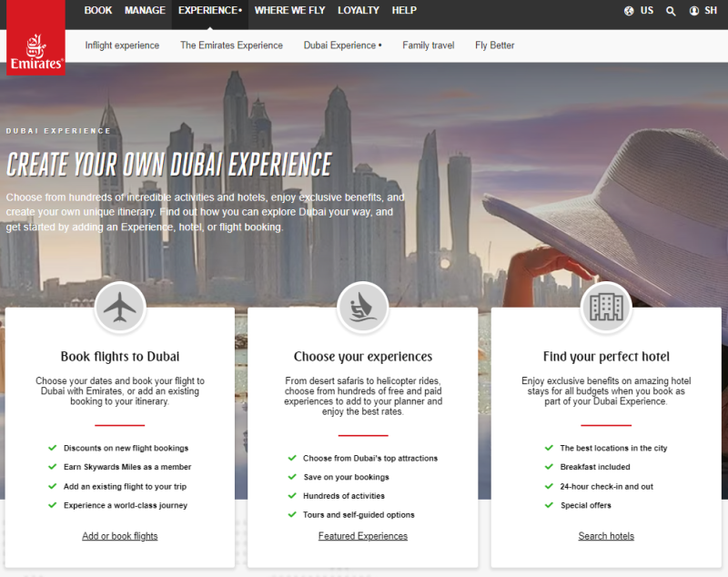728x577 pixels.
Task: Open the HELP menu
Action: coord(404,10)
